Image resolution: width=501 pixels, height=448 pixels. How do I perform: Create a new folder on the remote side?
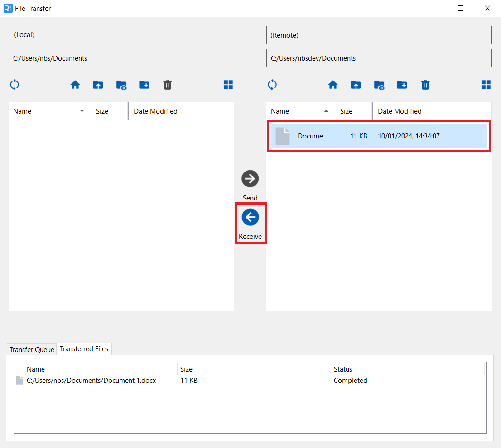click(x=402, y=85)
